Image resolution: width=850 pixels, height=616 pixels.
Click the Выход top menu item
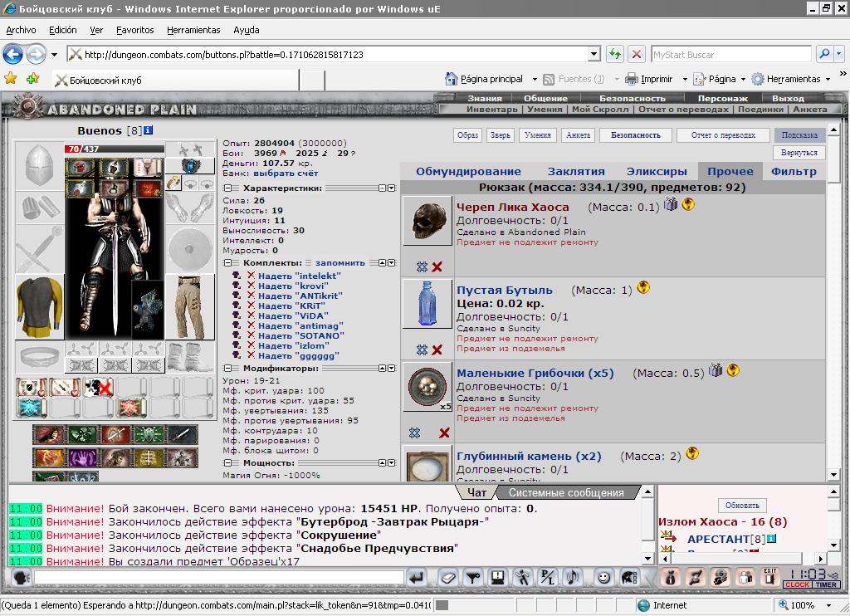pyautogui.click(x=788, y=98)
